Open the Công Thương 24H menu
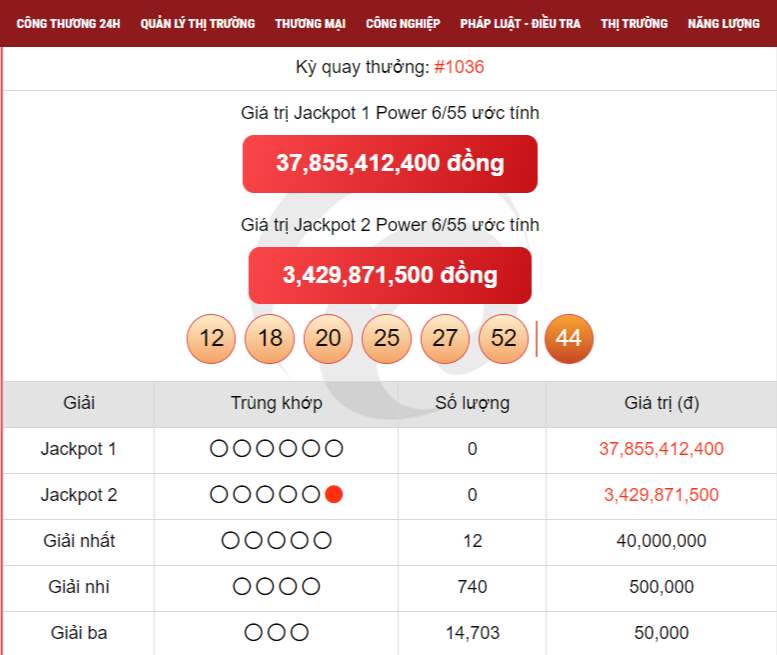 click(x=69, y=23)
